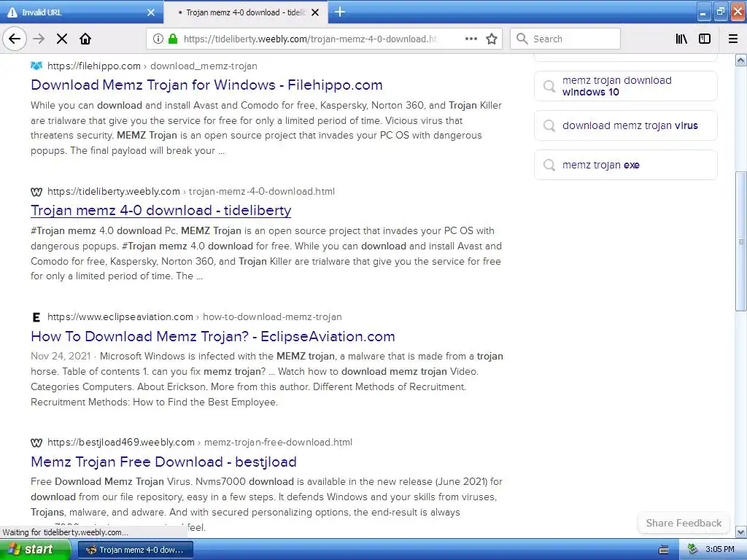The height and width of the screenshot is (560, 747).
Task: Focus the browser Search box
Action: 565,39
